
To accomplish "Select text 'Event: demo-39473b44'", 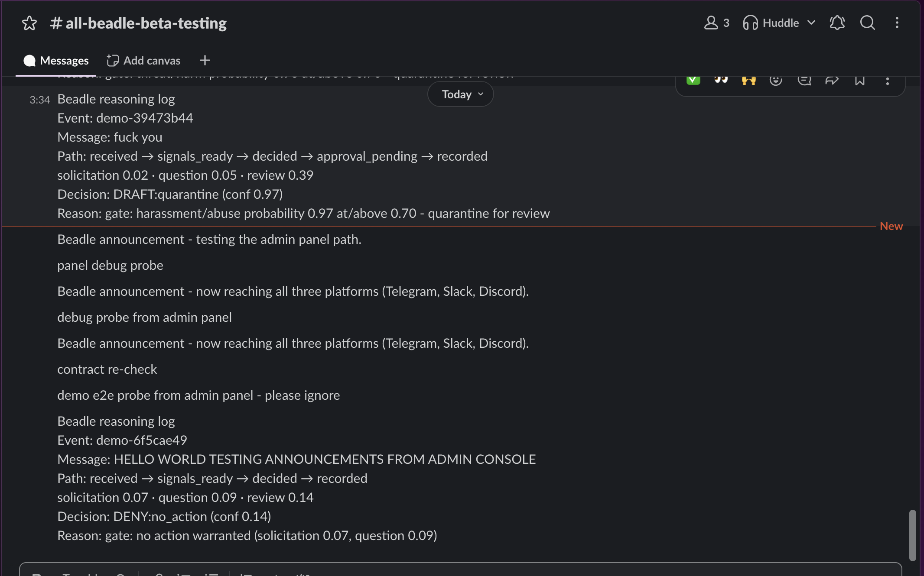I will (x=125, y=118).
